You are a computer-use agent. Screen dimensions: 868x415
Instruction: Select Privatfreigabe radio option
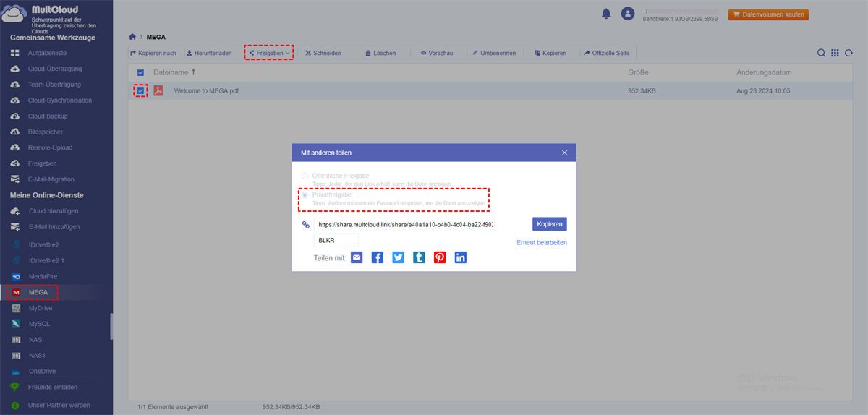[x=305, y=195]
